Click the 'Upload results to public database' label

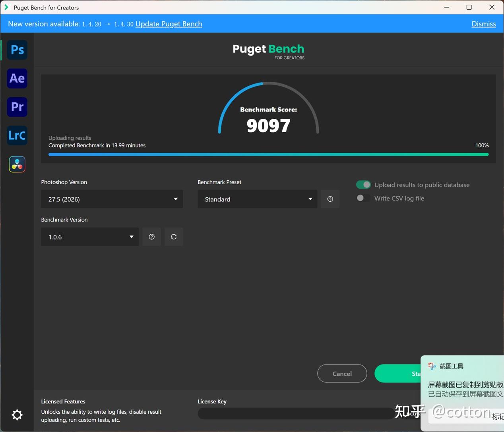(x=422, y=185)
